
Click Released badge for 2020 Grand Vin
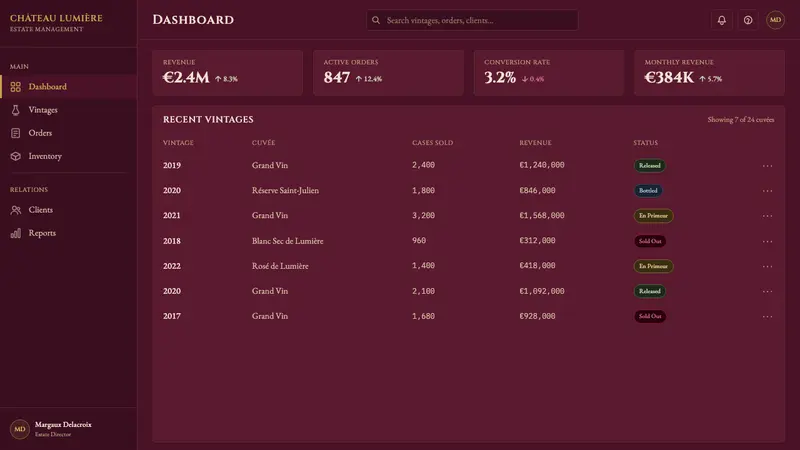(649, 291)
